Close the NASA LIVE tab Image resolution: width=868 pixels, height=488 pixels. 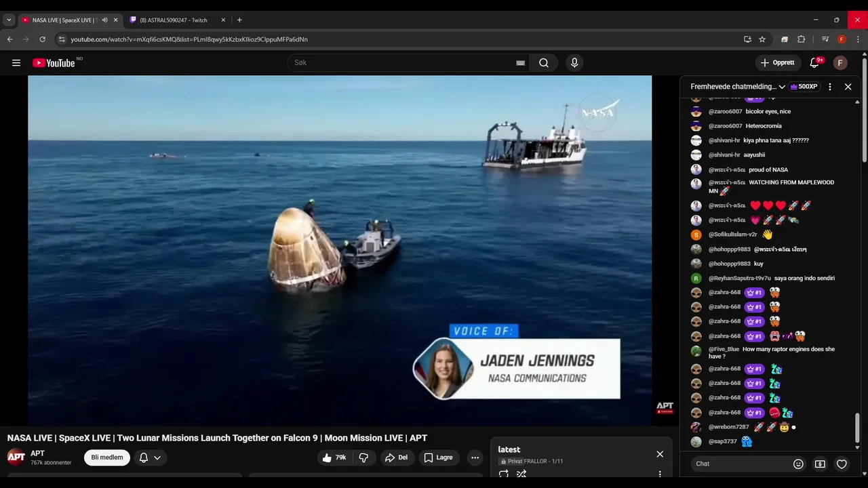coord(115,20)
